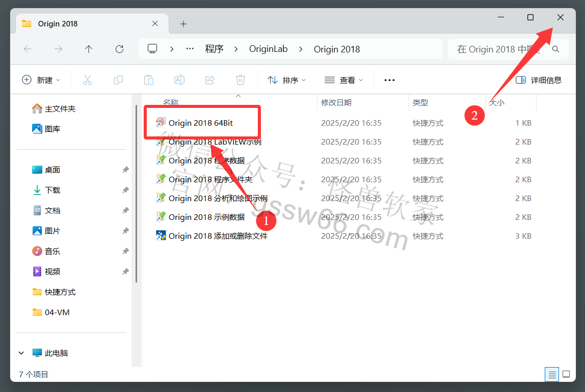Navigate up one folder level
Viewport: 585px width, 392px height.
(89, 49)
